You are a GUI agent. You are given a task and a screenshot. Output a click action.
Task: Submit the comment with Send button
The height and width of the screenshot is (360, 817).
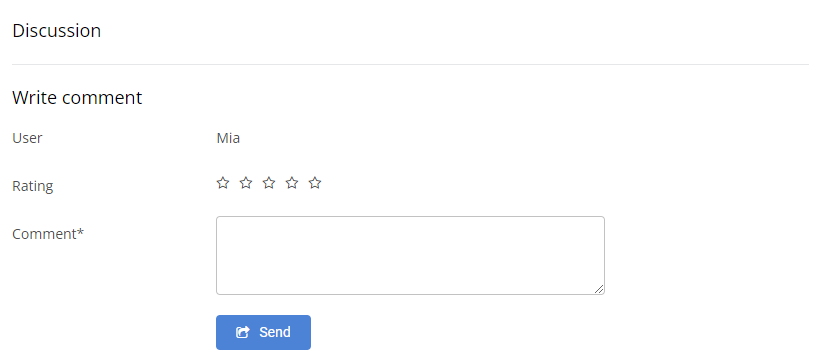coord(264,332)
